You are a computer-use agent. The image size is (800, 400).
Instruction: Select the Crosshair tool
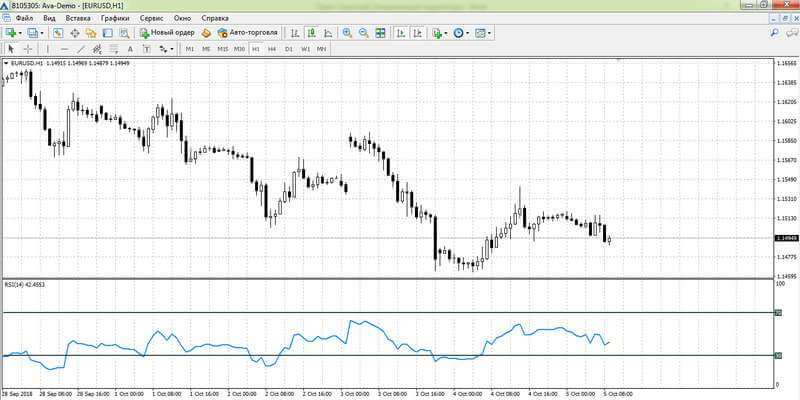[x=28, y=49]
